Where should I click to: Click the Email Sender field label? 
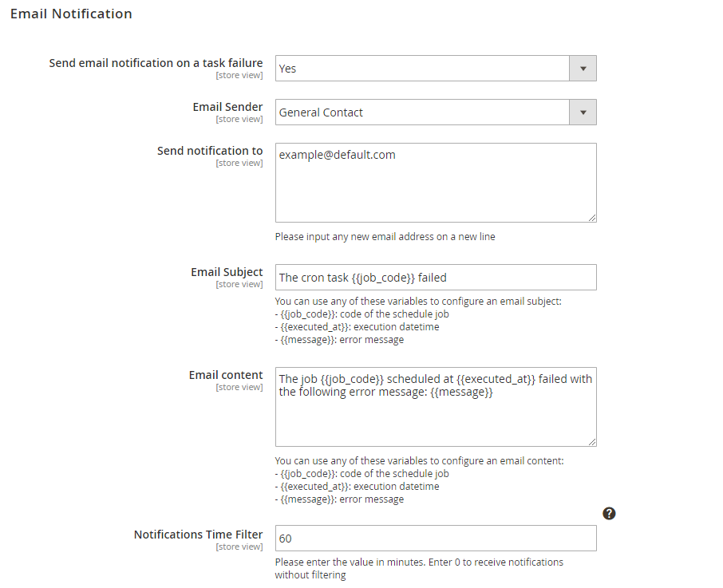pyautogui.click(x=227, y=107)
